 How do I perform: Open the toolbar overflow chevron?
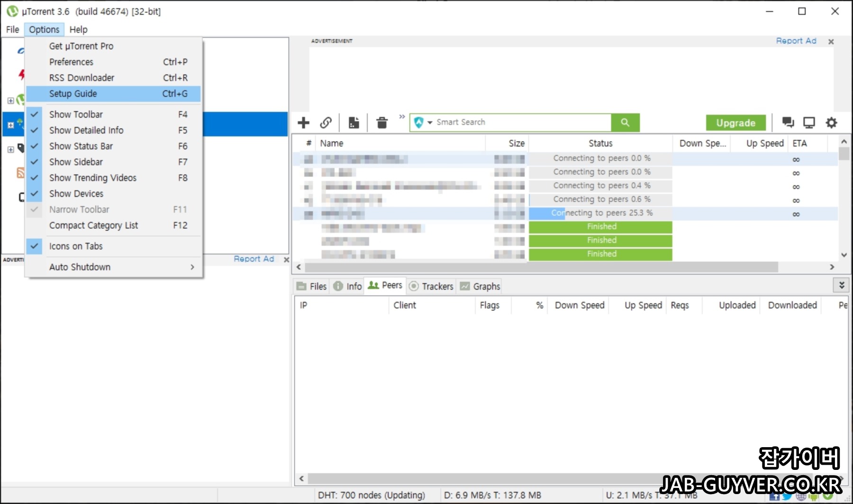pos(402,117)
